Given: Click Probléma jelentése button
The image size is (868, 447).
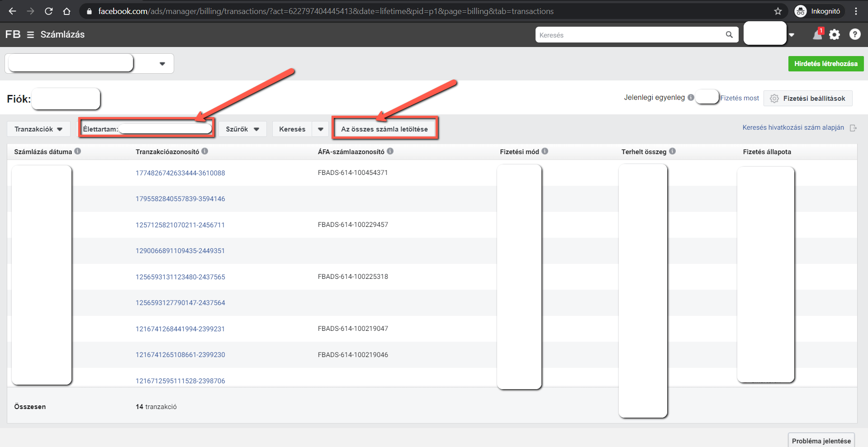Looking at the screenshot, I should [x=821, y=441].
